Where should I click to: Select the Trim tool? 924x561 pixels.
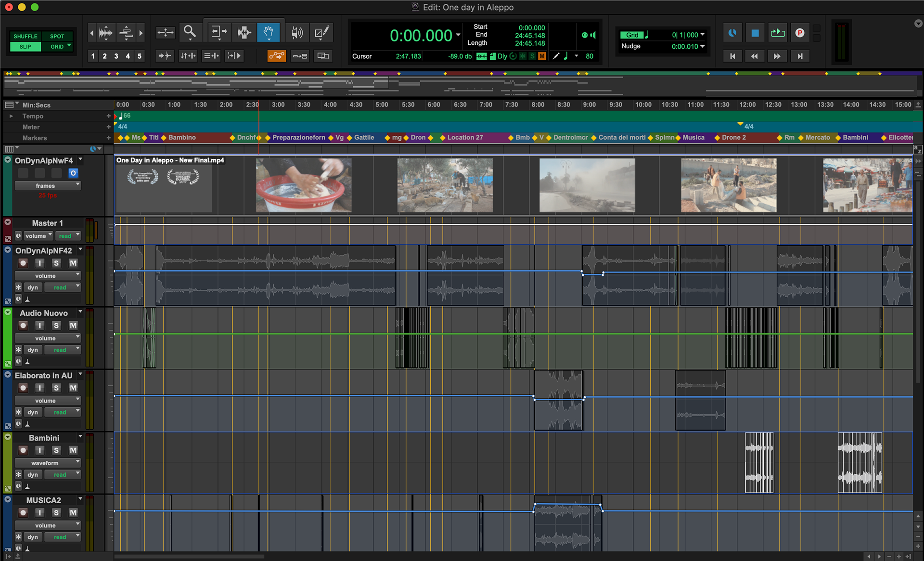click(219, 32)
